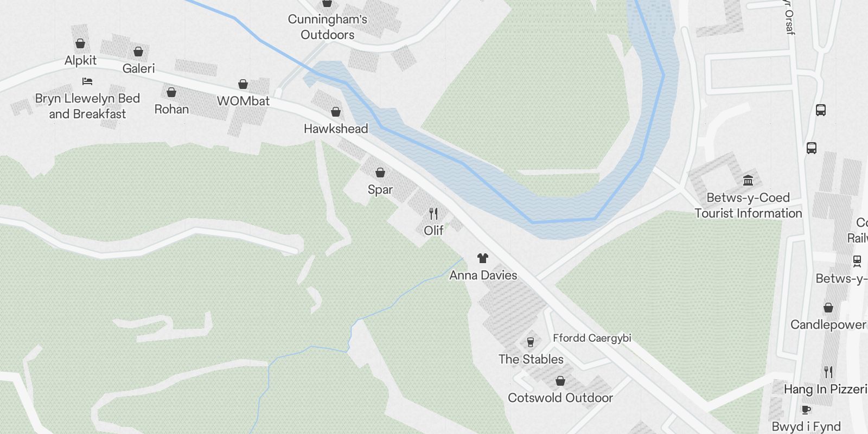Click the Rohan shopping bag icon

click(171, 92)
